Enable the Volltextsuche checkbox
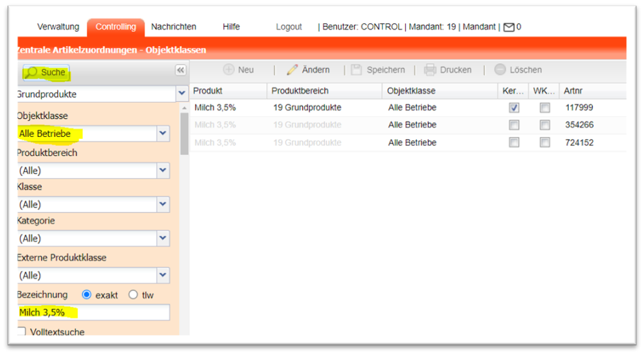Viewport: 644px width, 355px height. click(21, 332)
